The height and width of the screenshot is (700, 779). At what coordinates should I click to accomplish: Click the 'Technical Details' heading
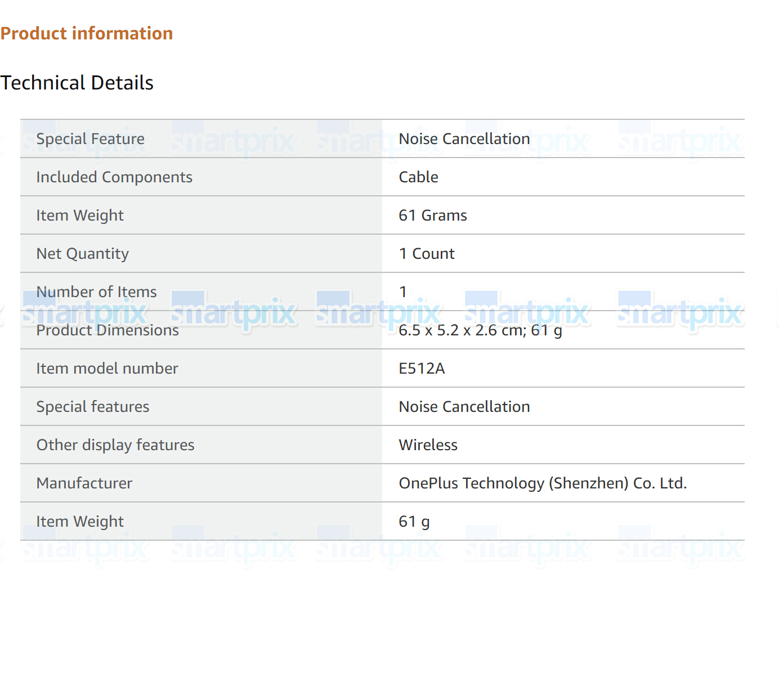tap(77, 83)
